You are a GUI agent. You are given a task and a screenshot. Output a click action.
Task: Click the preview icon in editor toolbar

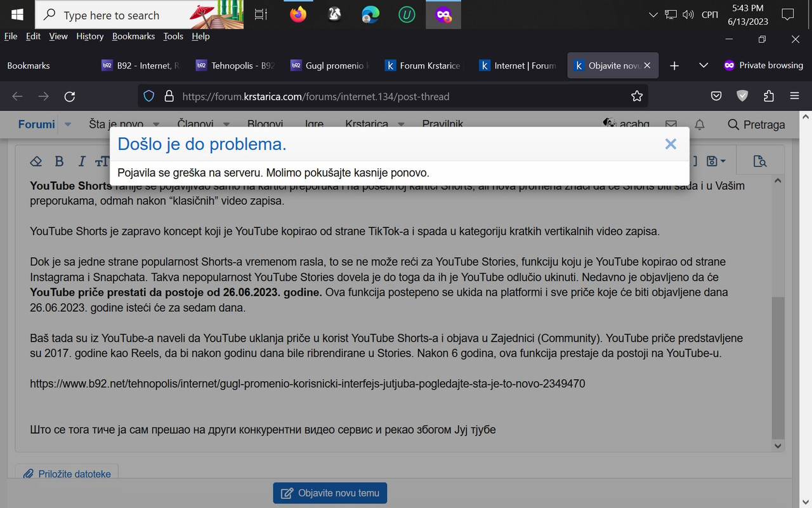click(x=759, y=161)
